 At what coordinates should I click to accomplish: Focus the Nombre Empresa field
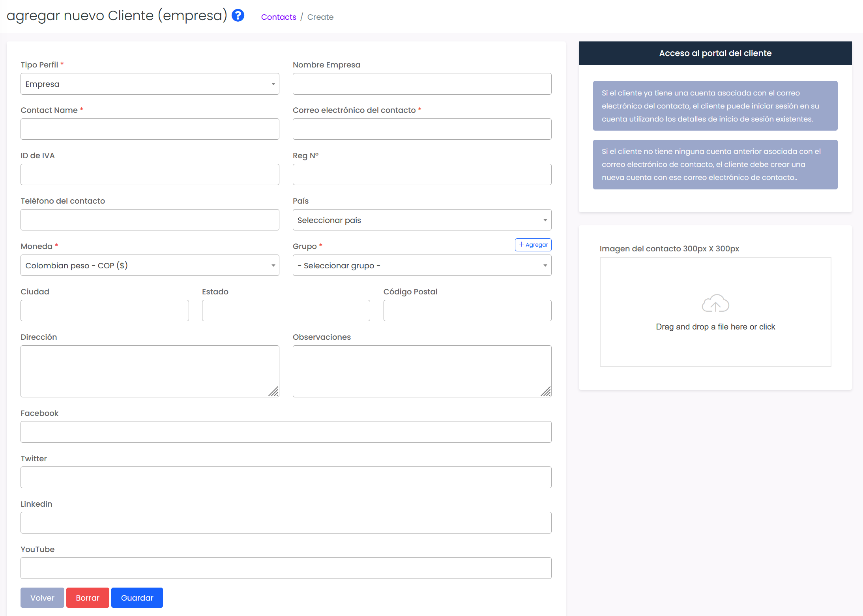[x=421, y=84]
